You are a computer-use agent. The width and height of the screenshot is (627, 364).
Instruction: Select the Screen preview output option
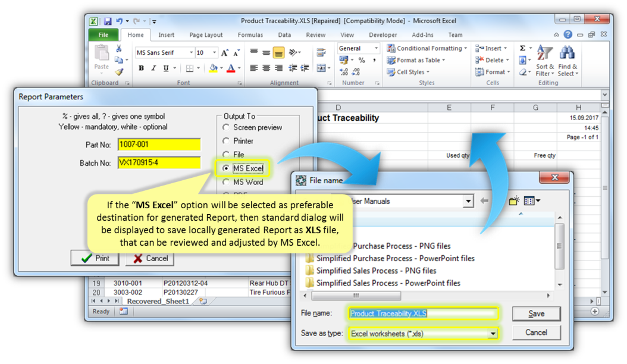tap(226, 127)
